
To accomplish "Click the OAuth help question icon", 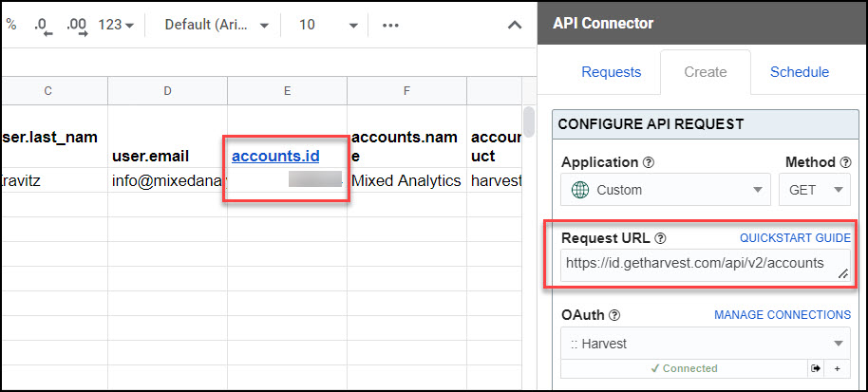I will pyautogui.click(x=614, y=316).
